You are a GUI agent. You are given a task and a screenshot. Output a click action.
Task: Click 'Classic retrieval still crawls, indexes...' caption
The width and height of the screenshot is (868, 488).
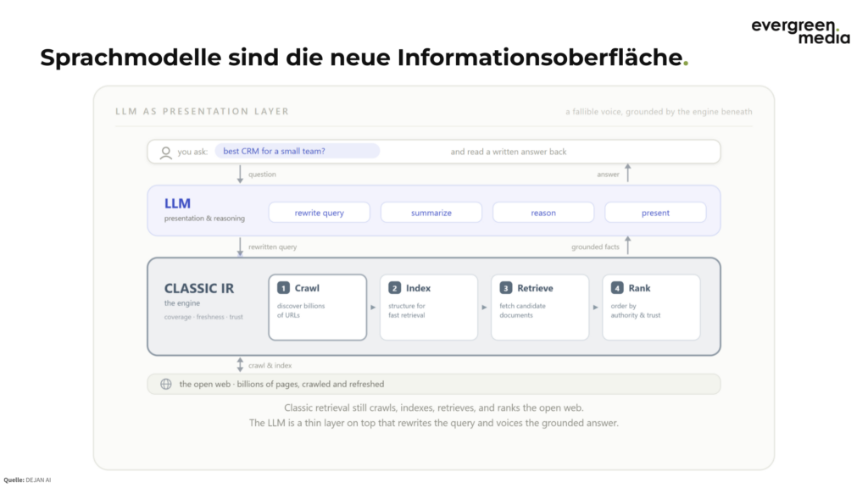pyautogui.click(x=434, y=408)
